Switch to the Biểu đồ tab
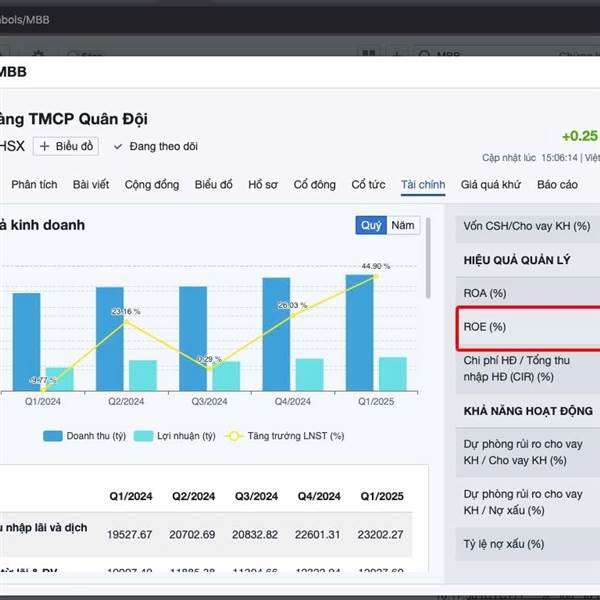 (213, 184)
